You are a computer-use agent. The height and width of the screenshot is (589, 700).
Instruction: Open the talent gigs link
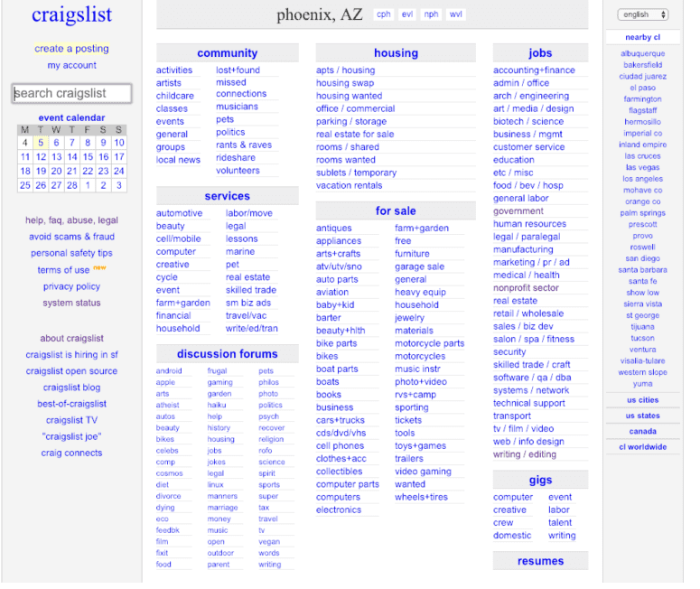[560, 522]
